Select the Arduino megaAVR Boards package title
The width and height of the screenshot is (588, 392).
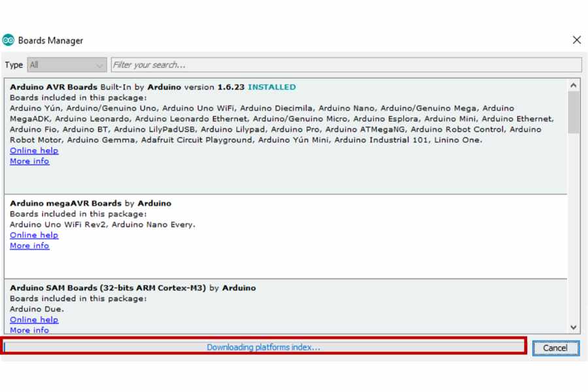(65, 203)
